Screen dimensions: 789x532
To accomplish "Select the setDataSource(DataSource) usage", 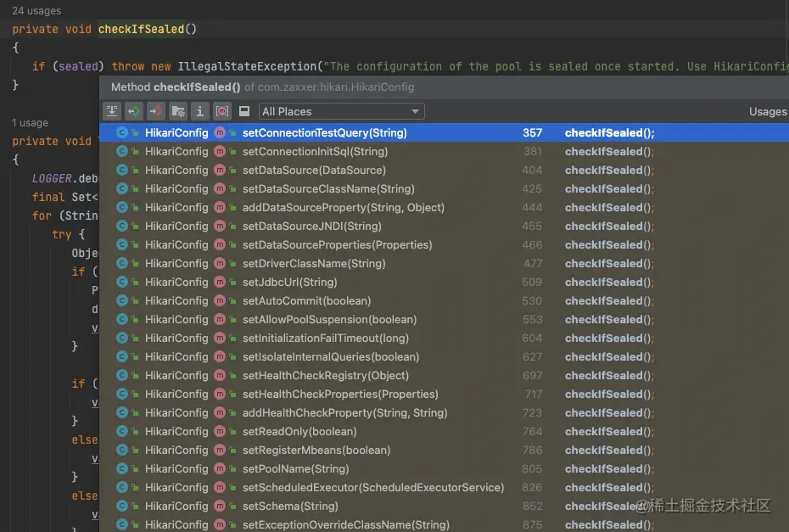I will pos(444,170).
